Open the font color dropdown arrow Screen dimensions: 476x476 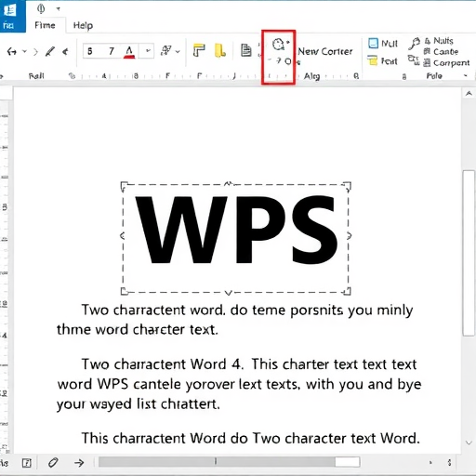point(148,51)
